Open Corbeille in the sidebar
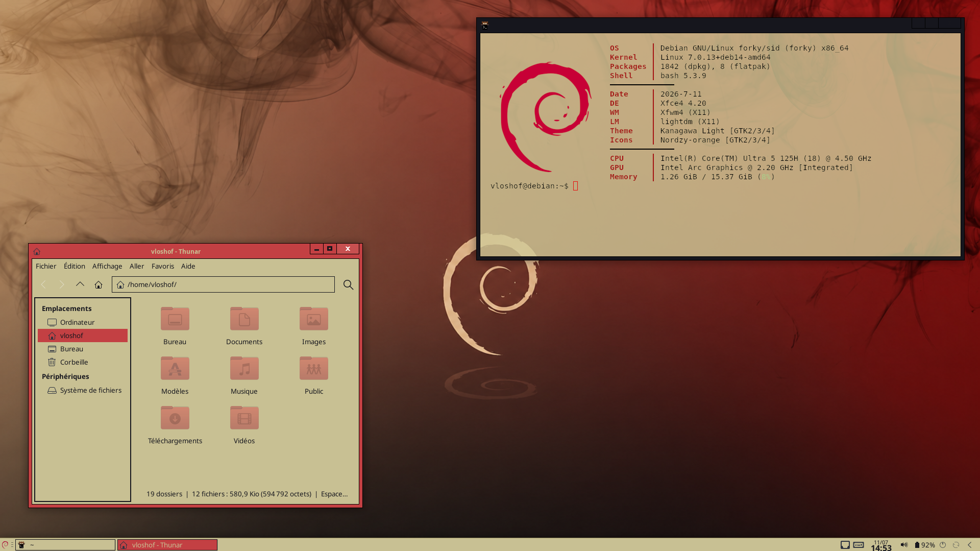 coord(83,362)
